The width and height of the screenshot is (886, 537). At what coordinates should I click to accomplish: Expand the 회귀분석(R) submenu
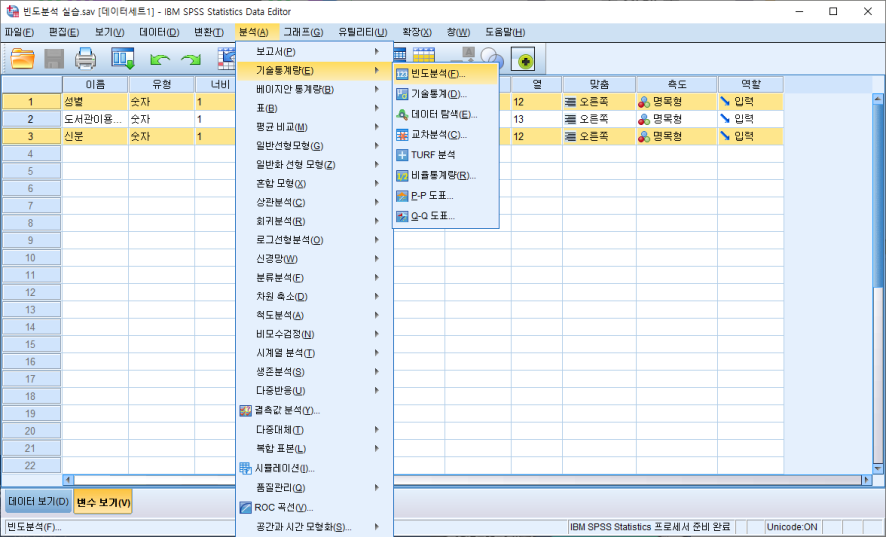314,221
